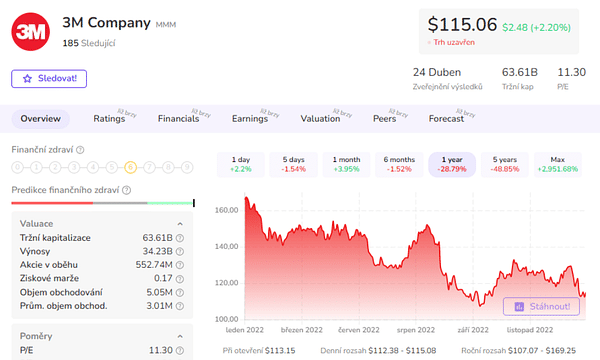Screen dimensions: 600x360
Task: Collapse the Poměry section
Action: 180,336
